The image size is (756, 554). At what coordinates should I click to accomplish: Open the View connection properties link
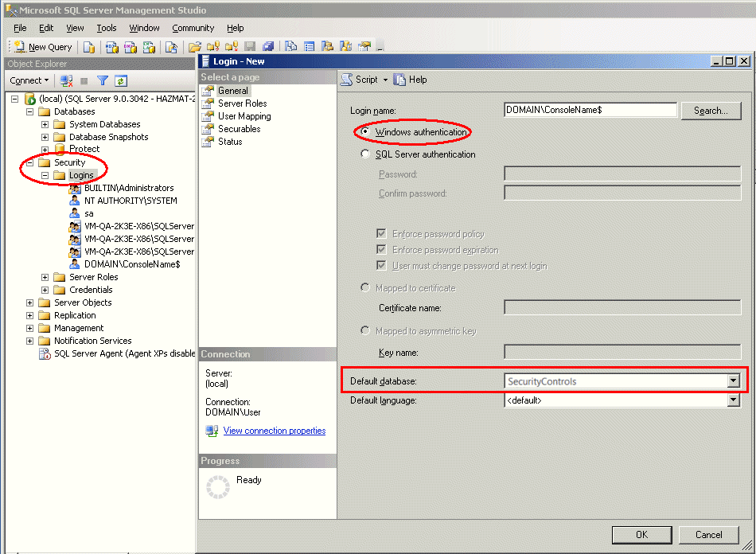(275, 431)
